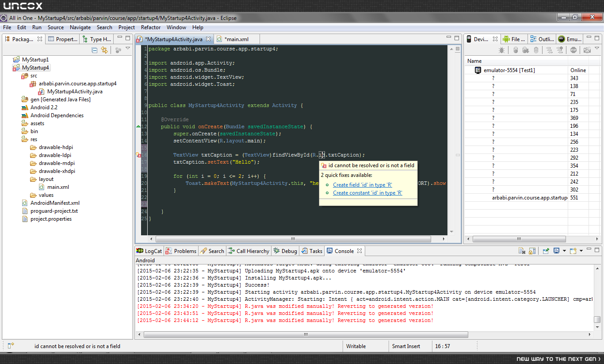Click Update Heap cylinder icon
This screenshot has width=604, height=364.
tap(516, 50)
